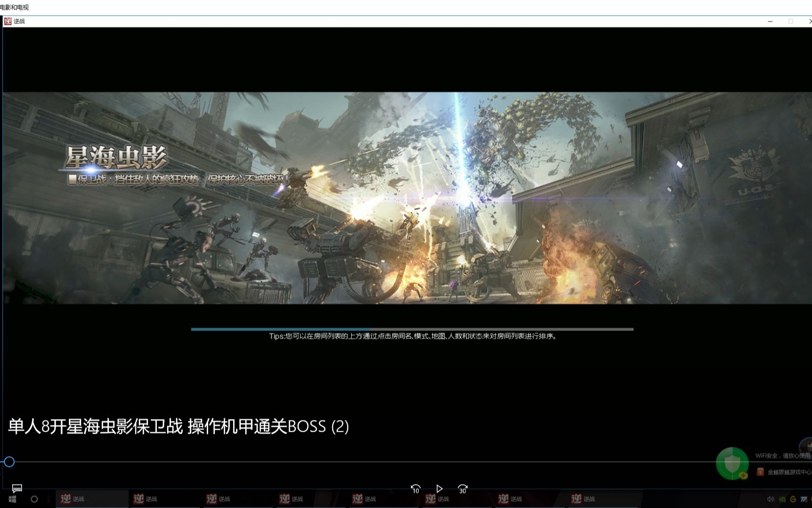Open the volume control in system tray
The height and width of the screenshot is (508, 812).
(770, 499)
